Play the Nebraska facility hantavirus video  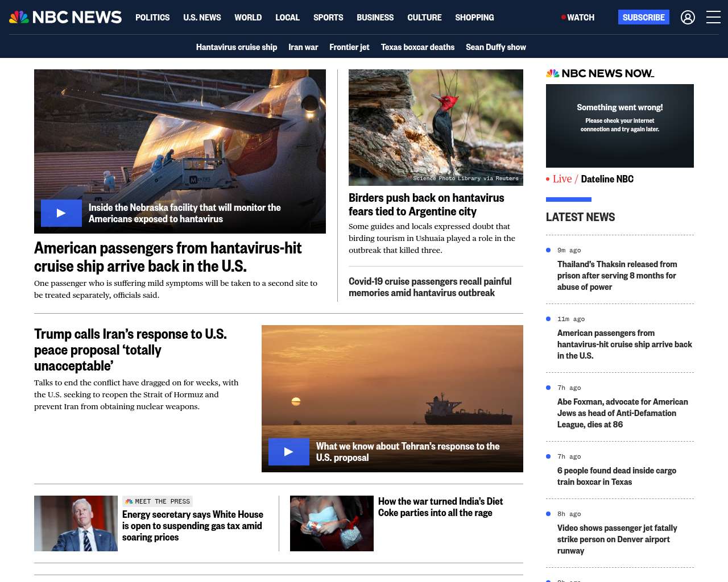61,213
